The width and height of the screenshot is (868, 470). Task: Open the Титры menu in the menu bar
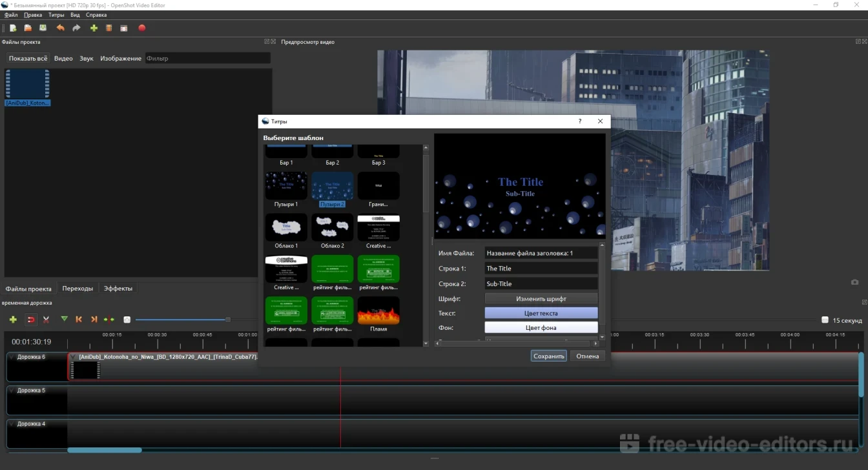pos(56,15)
